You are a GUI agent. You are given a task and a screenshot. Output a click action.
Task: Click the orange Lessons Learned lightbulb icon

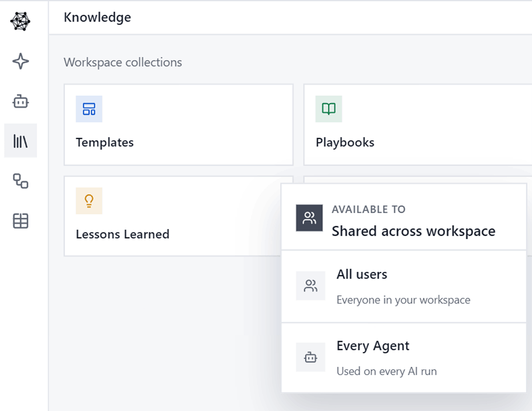(89, 201)
